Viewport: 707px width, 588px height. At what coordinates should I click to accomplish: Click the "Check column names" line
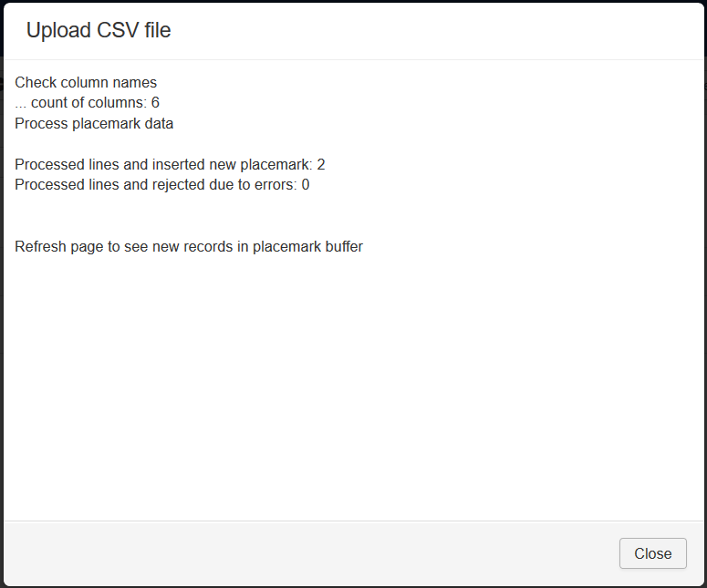(x=86, y=82)
